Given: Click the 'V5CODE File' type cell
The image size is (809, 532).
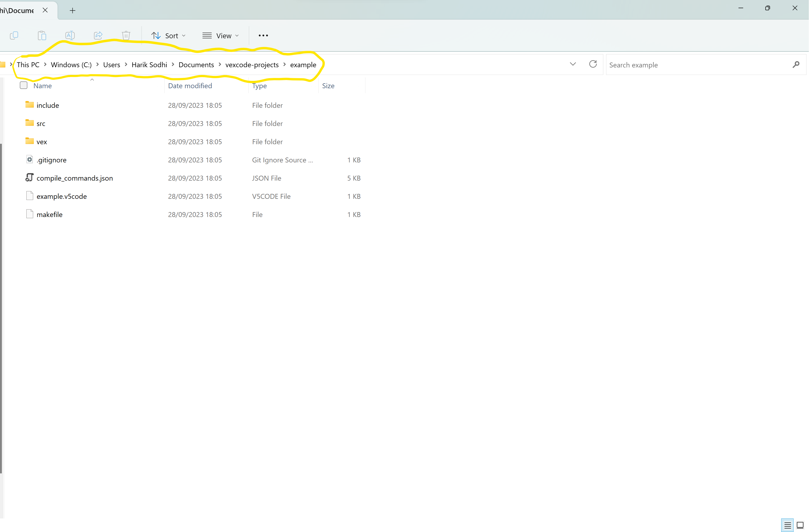Looking at the screenshot, I should point(271,196).
